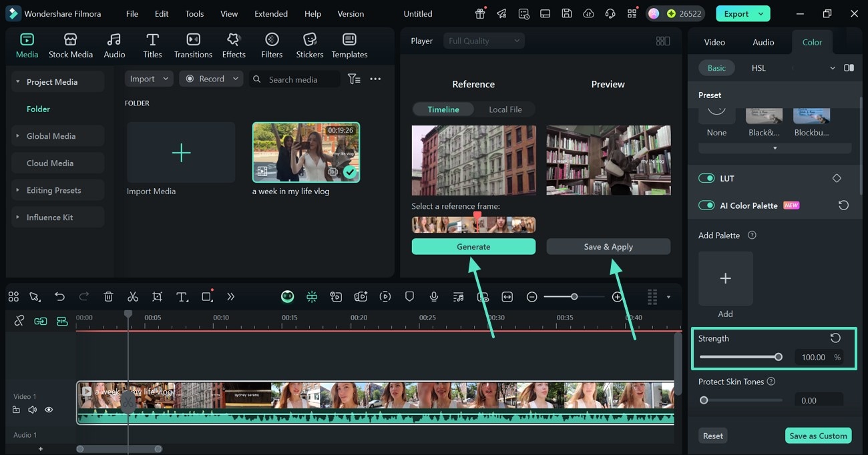Open the Filters library
The height and width of the screenshot is (455, 868).
click(272, 45)
